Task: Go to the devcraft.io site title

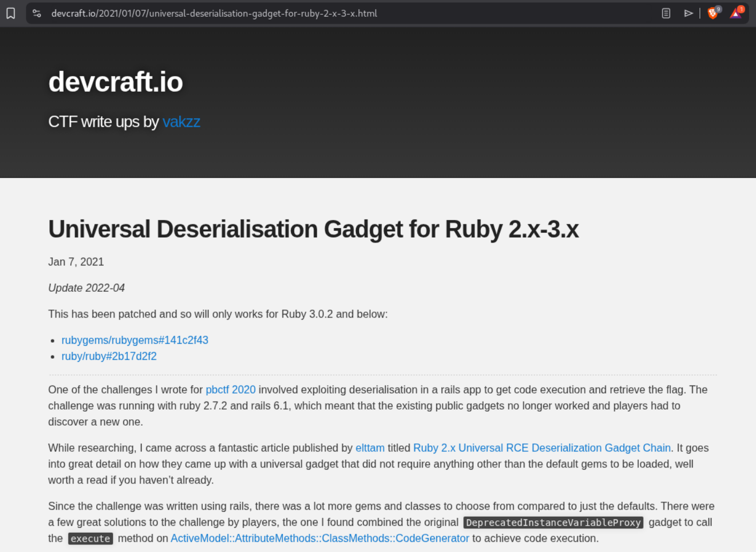Action: 116,82
